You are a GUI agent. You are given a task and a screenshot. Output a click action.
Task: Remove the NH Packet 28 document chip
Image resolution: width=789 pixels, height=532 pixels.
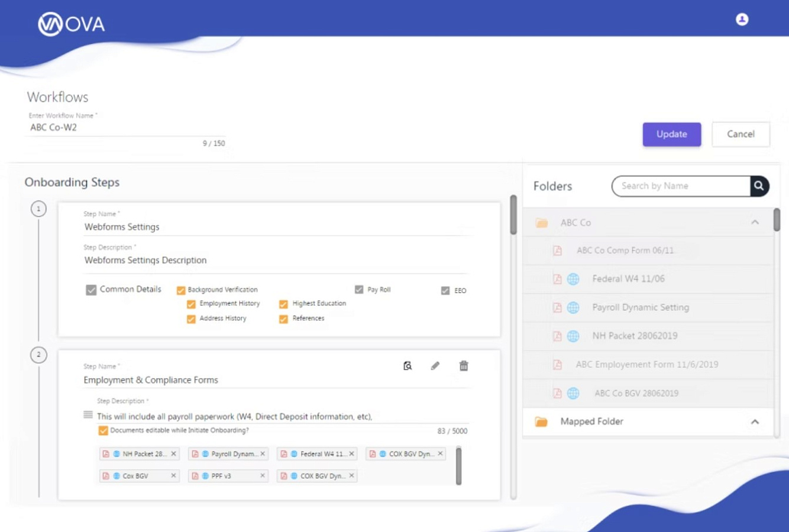[173, 454]
